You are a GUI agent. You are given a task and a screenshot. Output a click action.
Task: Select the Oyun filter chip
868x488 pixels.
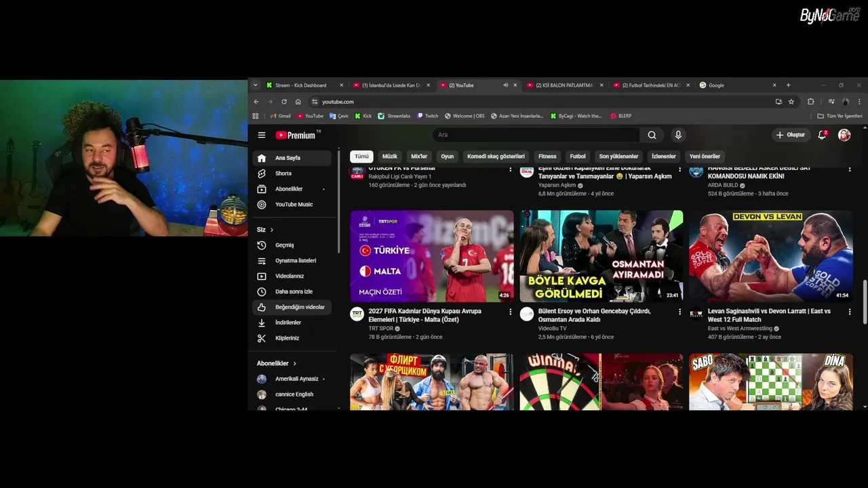448,157
